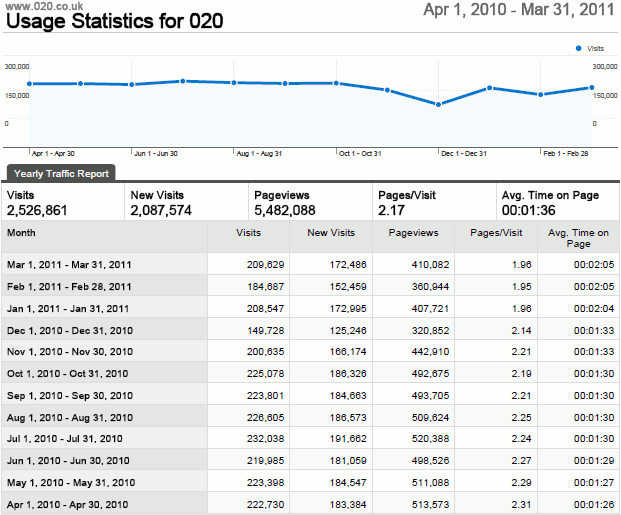
Task: Click the total New Visits value 2,087,574
Action: pos(161,210)
